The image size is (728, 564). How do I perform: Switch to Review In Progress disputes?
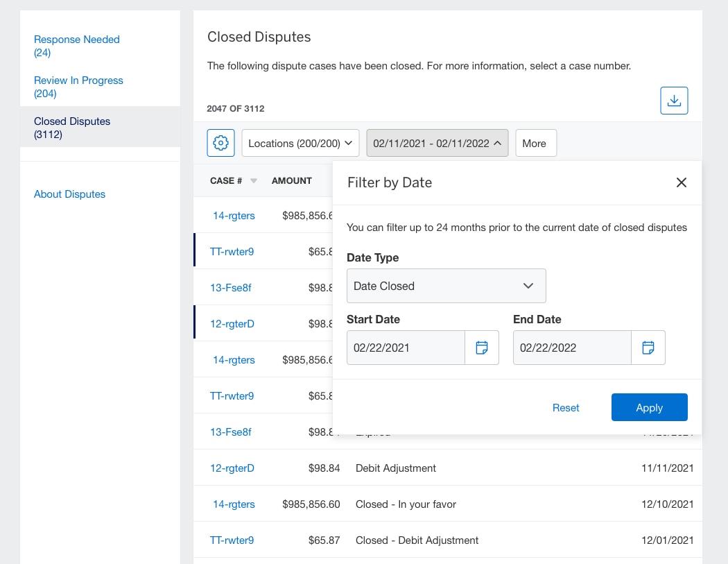[78, 80]
